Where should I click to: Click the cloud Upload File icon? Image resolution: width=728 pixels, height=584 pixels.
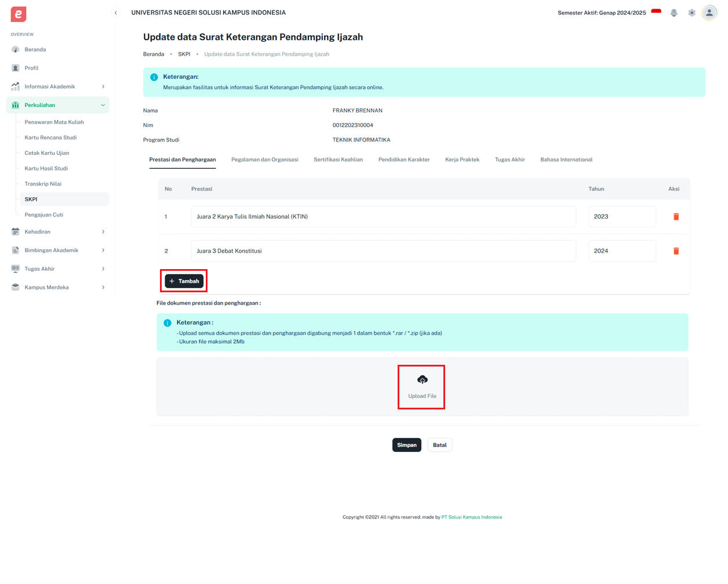(x=423, y=379)
